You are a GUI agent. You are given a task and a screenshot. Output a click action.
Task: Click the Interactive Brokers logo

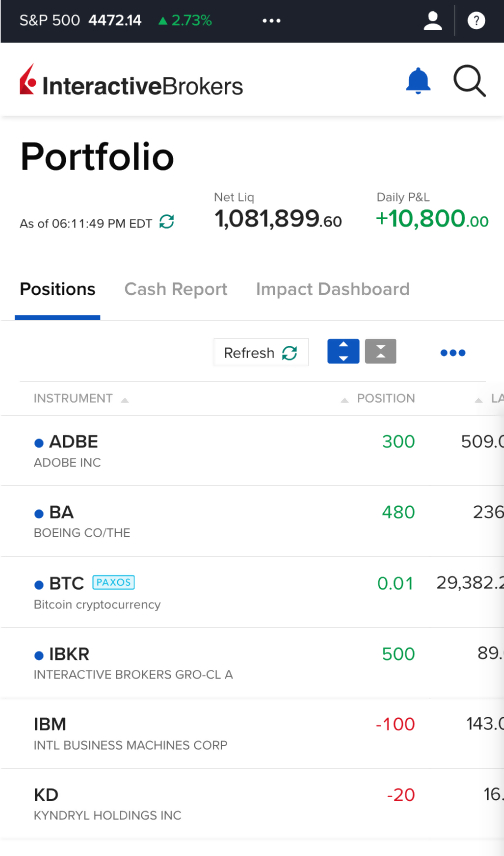tap(131, 81)
